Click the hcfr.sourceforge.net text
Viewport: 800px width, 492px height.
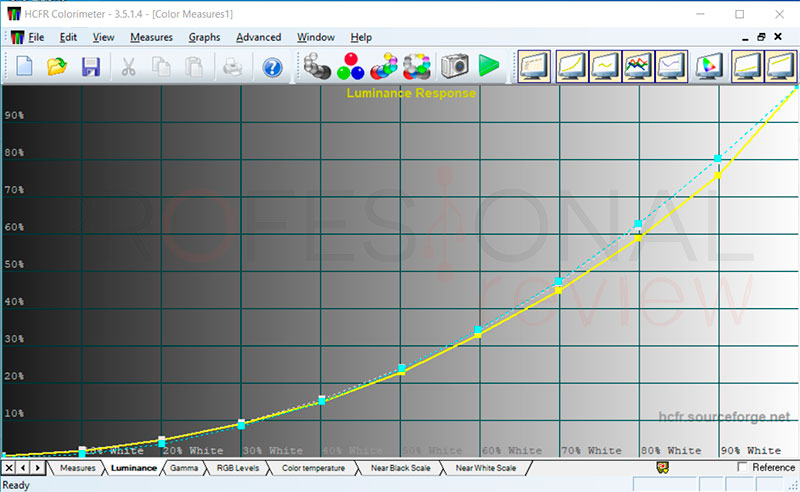pos(724,417)
